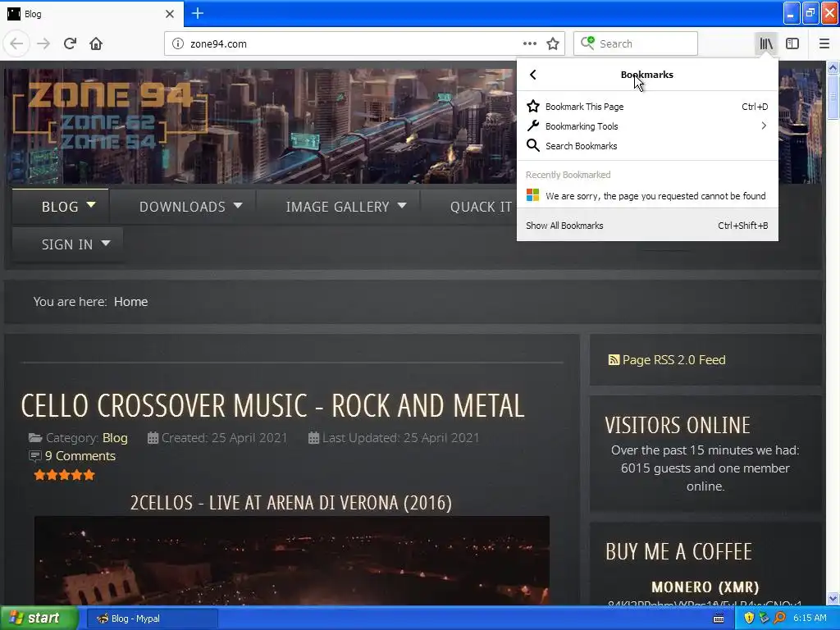The image size is (840, 630).
Task: Select Search Bookmarks entry
Action: (647, 146)
